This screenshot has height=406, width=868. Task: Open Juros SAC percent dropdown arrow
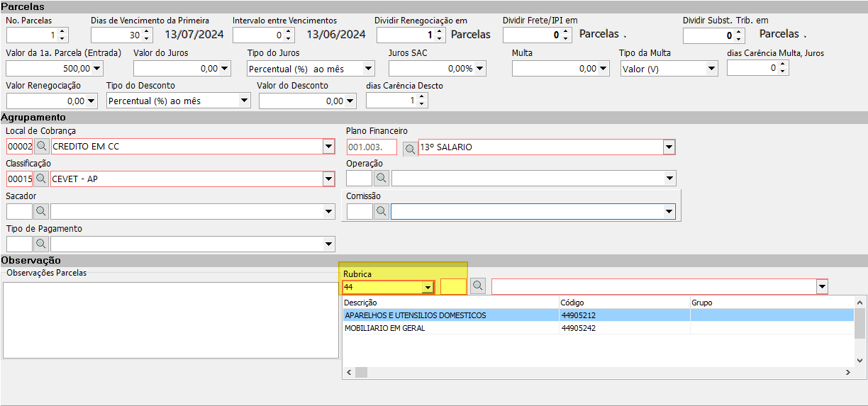[480, 69]
